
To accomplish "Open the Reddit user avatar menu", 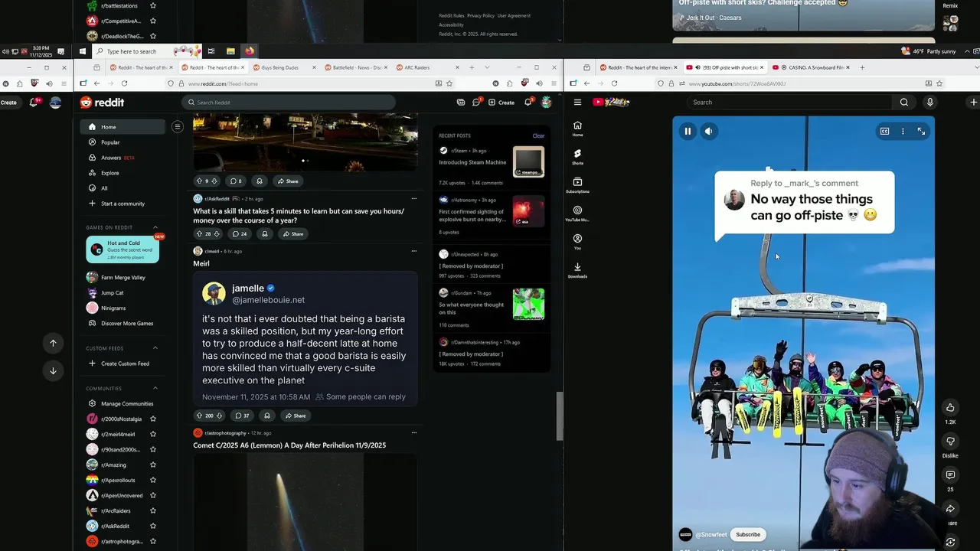I will 546,102.
